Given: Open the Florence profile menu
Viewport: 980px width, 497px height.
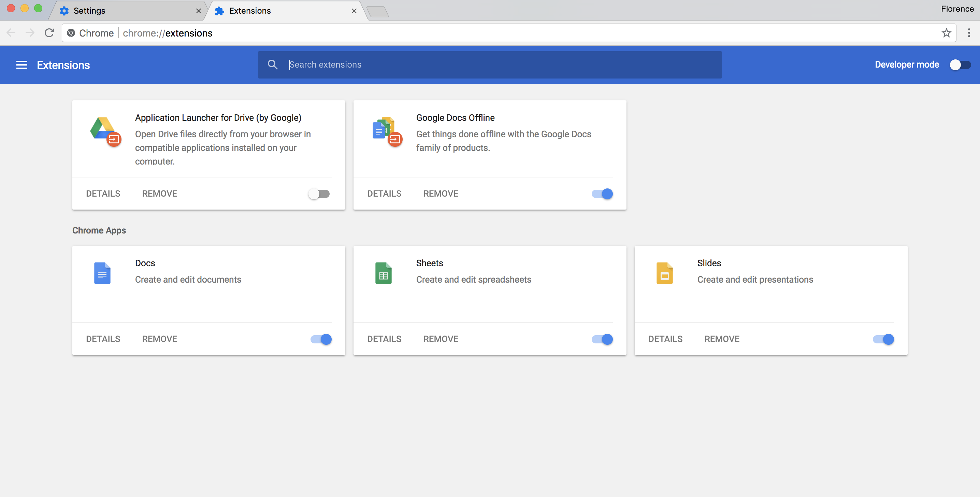Looking at the screenshot, I should [x=957, y=9].
